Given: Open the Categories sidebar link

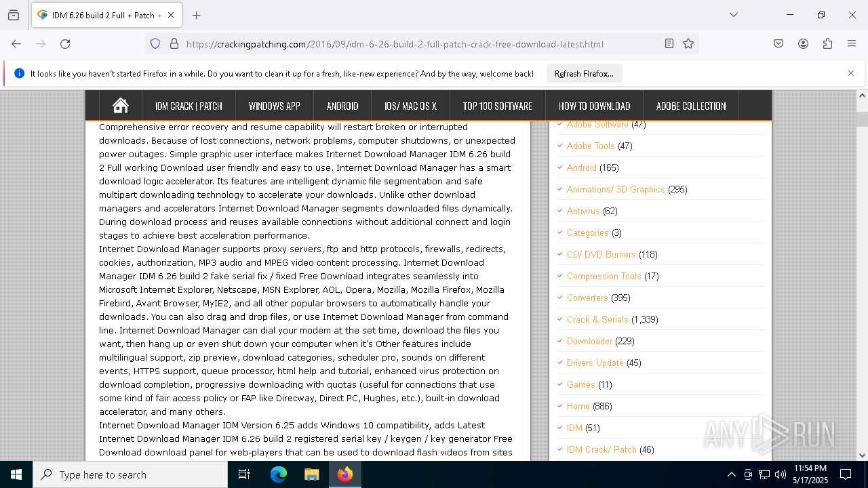Looking at the screenshot, I should pos(588,232).
